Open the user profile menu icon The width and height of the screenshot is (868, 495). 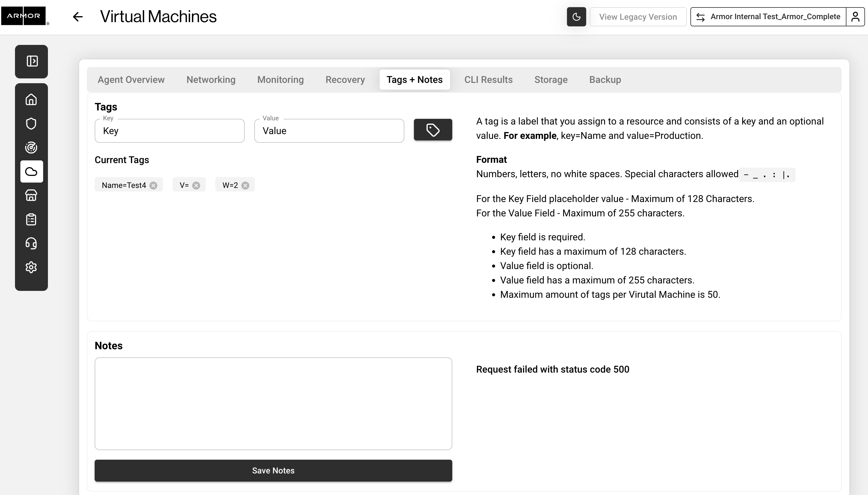(855, 17)
